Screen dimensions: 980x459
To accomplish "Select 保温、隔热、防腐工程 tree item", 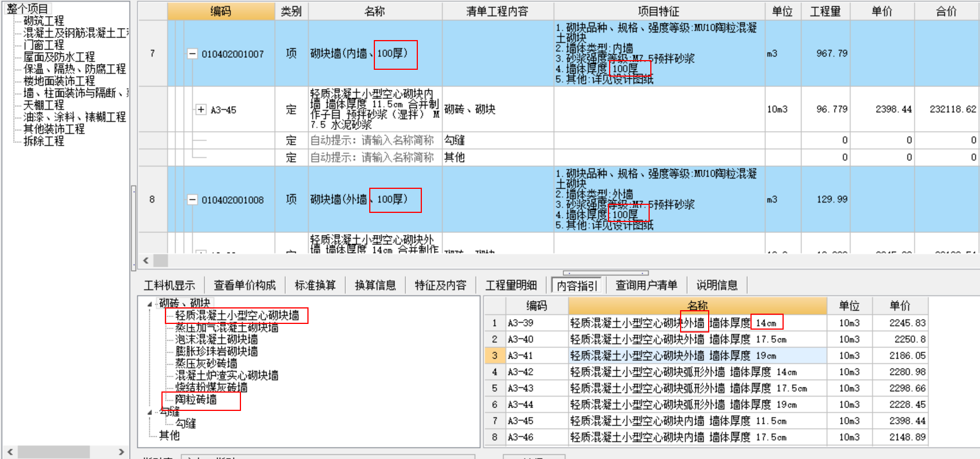I will (74, 69).
